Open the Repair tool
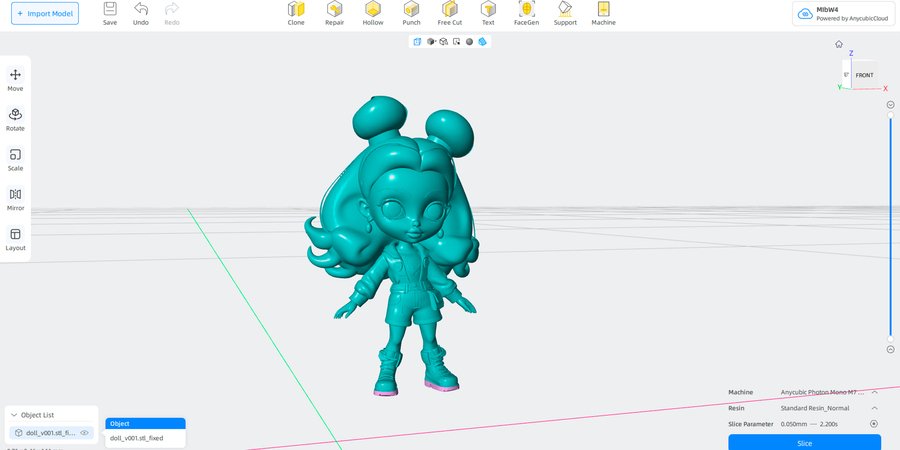The image size is (900, 450). click(x=335, y=14)
